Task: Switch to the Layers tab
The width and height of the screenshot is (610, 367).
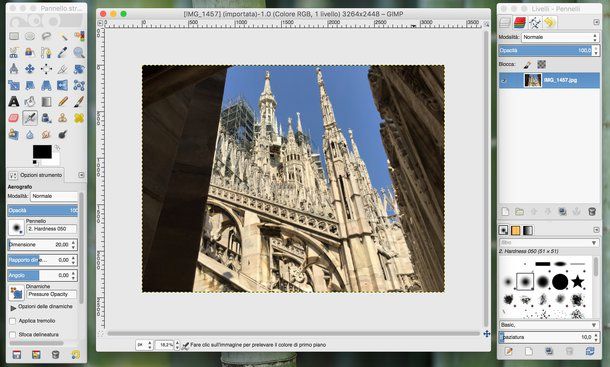Action: [505, 23]
